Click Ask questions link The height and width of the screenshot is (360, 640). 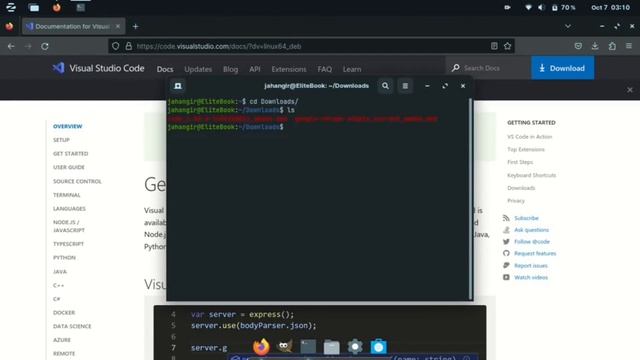click(x=531, y=230)
